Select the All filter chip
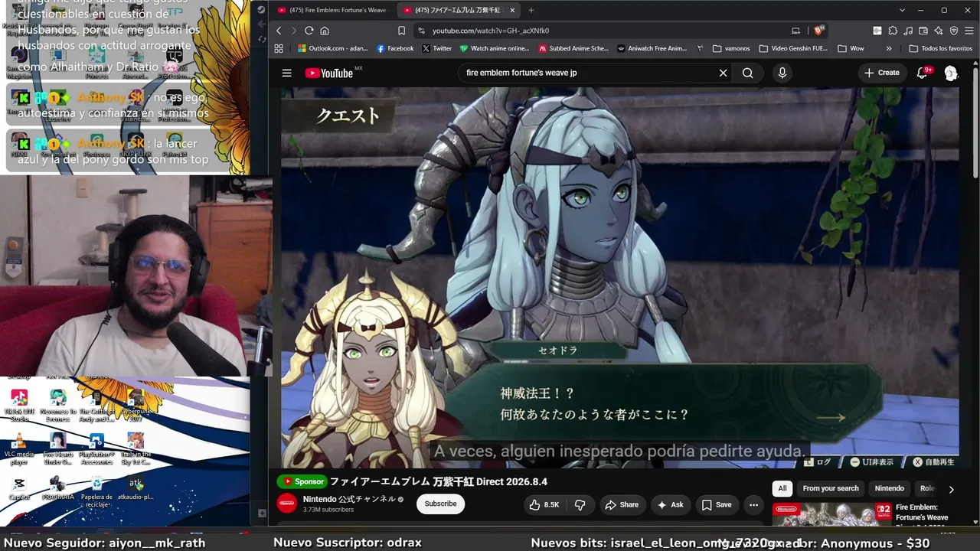Viewport: 980px width, 551px height. (x=782, y=488)
